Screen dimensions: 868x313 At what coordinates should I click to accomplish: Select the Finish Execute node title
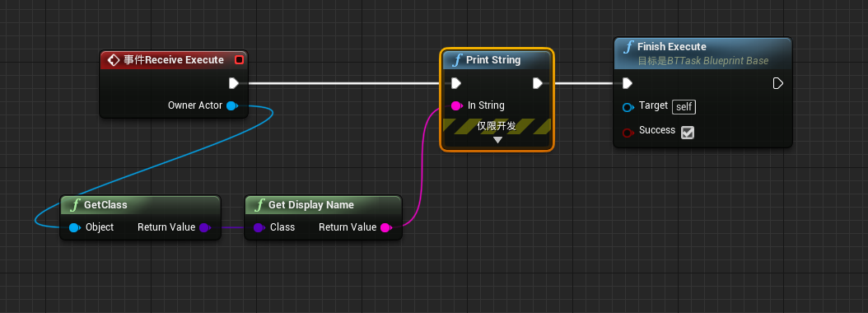point(671,46)
